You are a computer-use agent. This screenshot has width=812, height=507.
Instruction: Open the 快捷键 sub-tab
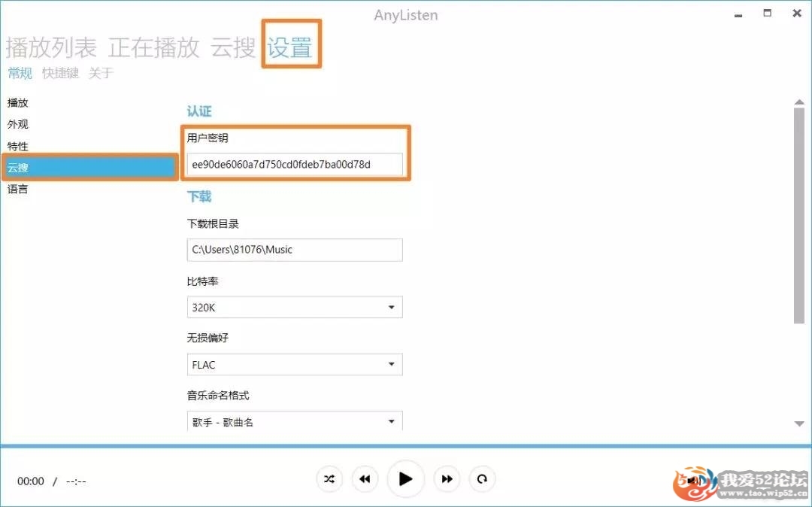pyautogui.click(x=61, y=73)
